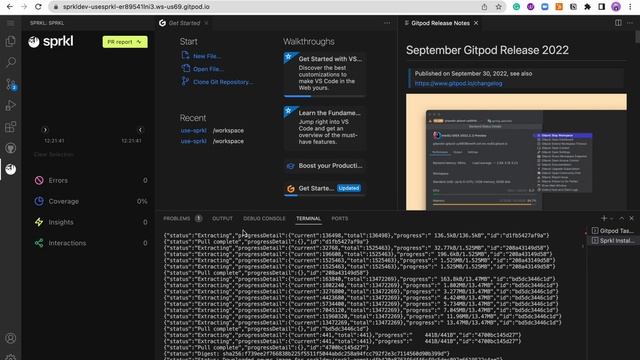
Task: Open Boost your Productivity walkthrough
Action: pyautogui.click(x=324, y=166)
